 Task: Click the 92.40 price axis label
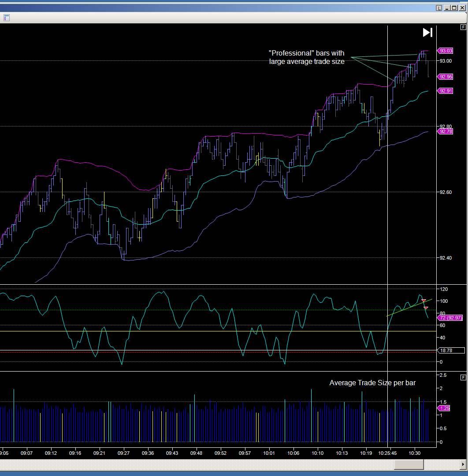[x=446, y=258]
